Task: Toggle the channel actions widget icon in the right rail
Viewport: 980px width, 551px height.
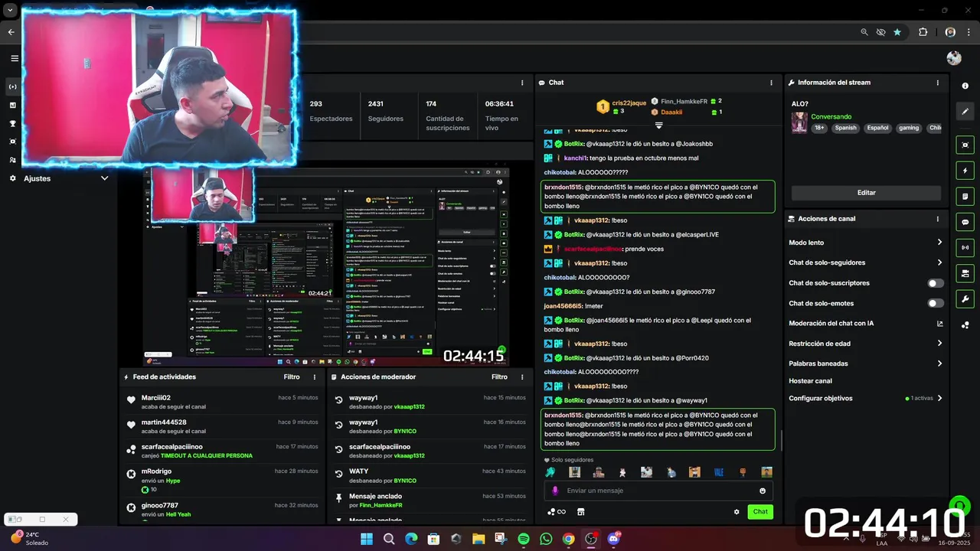Action: pyautogui.click(x=965, y=273)
